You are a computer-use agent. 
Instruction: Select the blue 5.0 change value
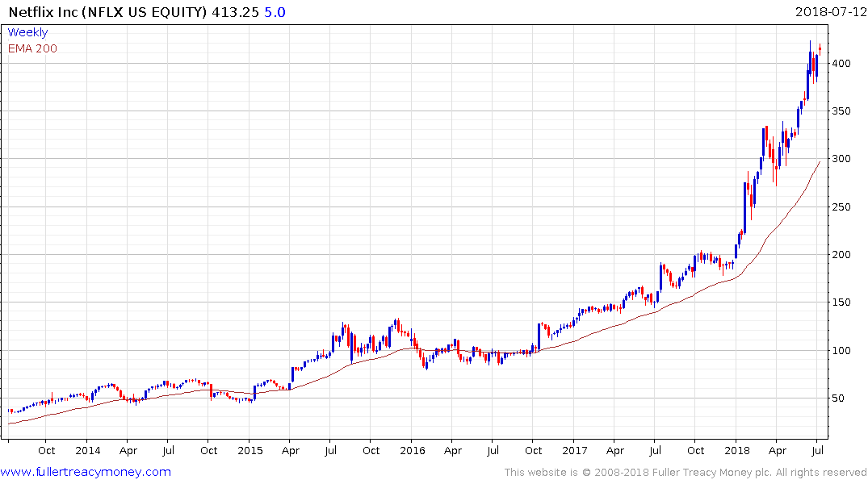275,12
